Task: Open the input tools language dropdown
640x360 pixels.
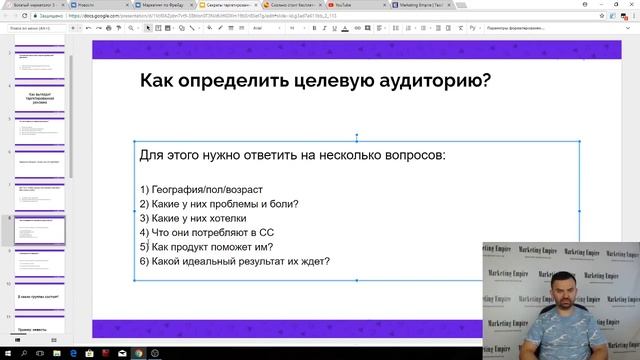Action: click(474, 28)
